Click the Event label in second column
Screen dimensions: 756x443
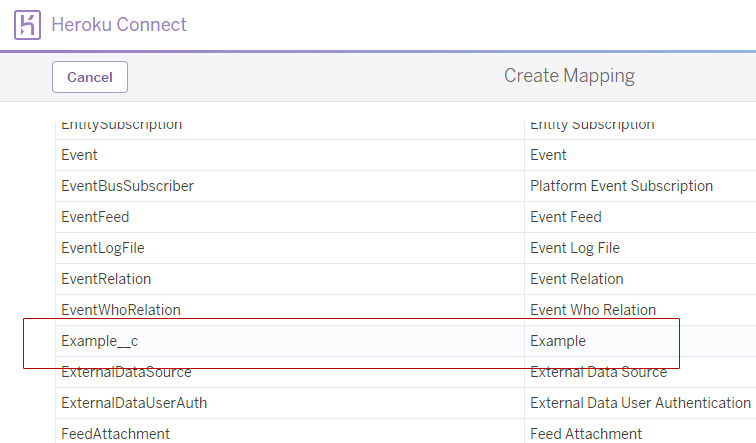click(x=548, y=155)
